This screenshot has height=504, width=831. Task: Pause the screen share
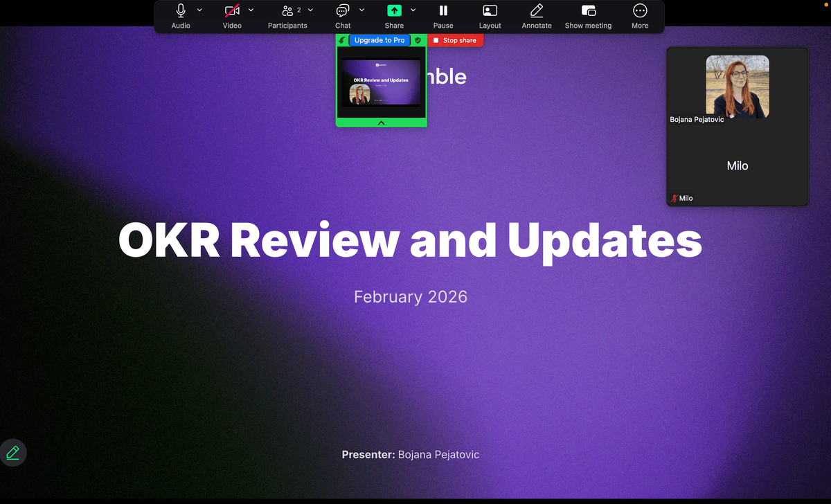[443, 11]
